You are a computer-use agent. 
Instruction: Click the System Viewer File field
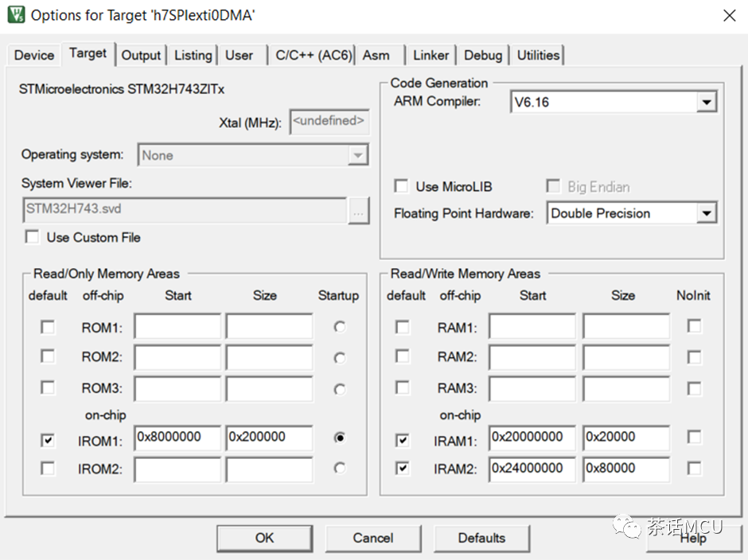pos(185,210)
